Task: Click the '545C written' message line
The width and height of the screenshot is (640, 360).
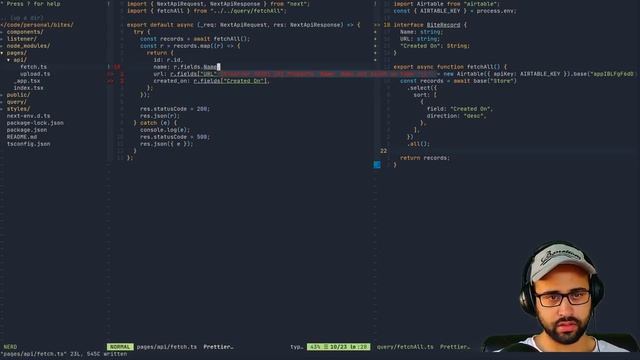Action: coord(63,354)
